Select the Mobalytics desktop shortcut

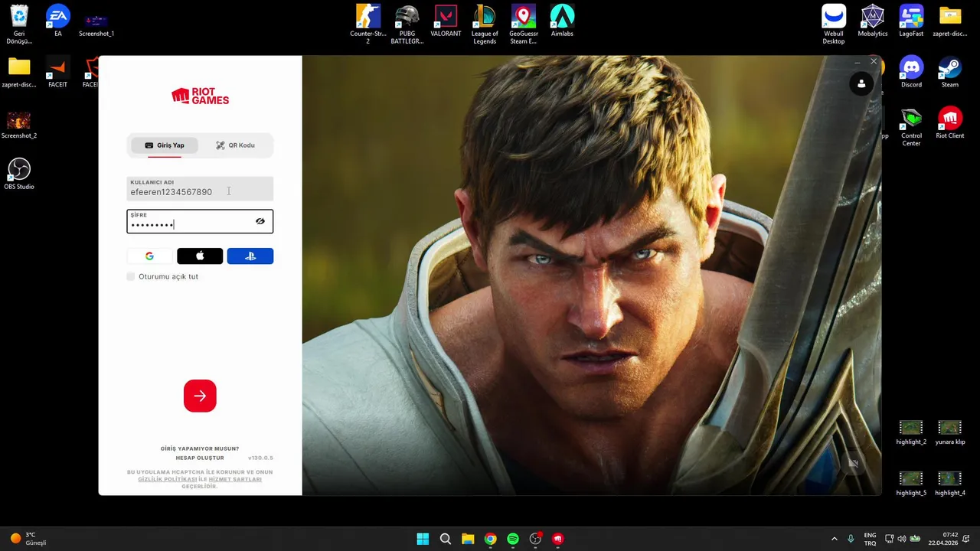click(873, 21)
